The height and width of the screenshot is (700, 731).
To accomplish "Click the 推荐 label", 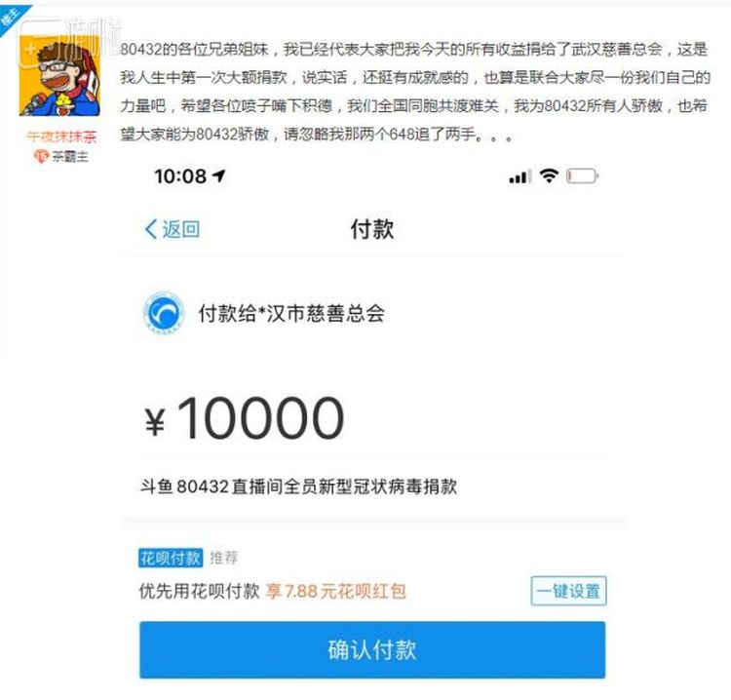I will coord(224,558).
